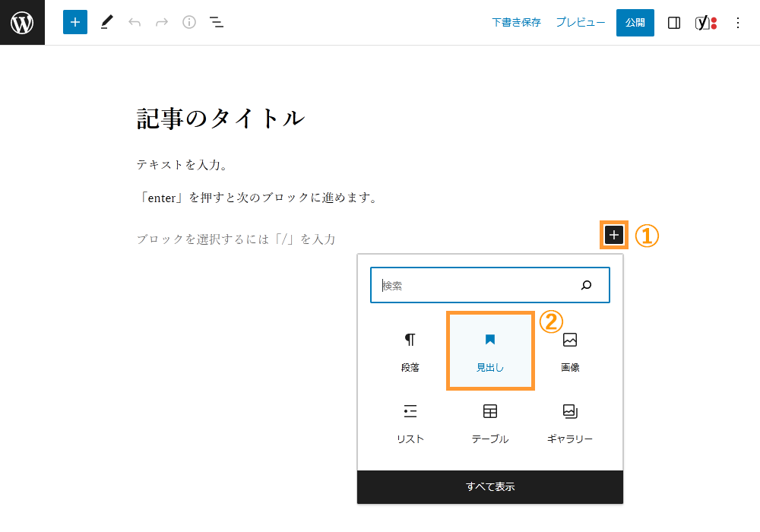The image size is (760, 532).
Task: Select the 画像 image block icon
Action: (570, 350)
